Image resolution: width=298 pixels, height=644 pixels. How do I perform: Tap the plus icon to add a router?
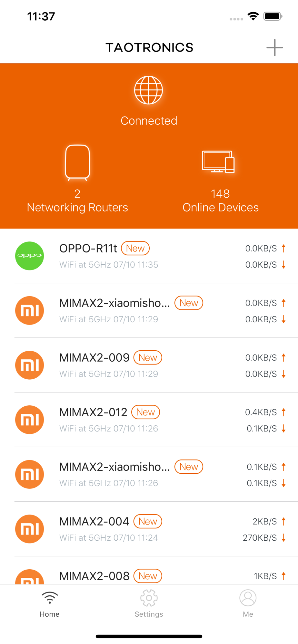[274, 48]
